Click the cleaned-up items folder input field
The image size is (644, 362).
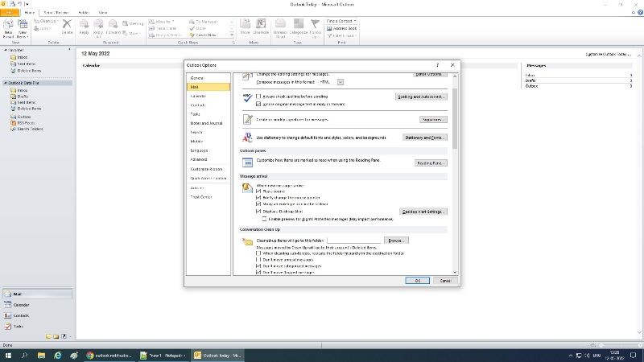click(x=354, y=240)
